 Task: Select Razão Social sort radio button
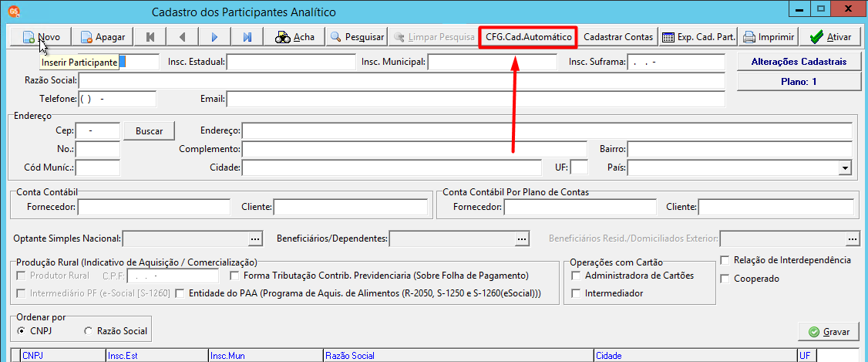[89, 331]
